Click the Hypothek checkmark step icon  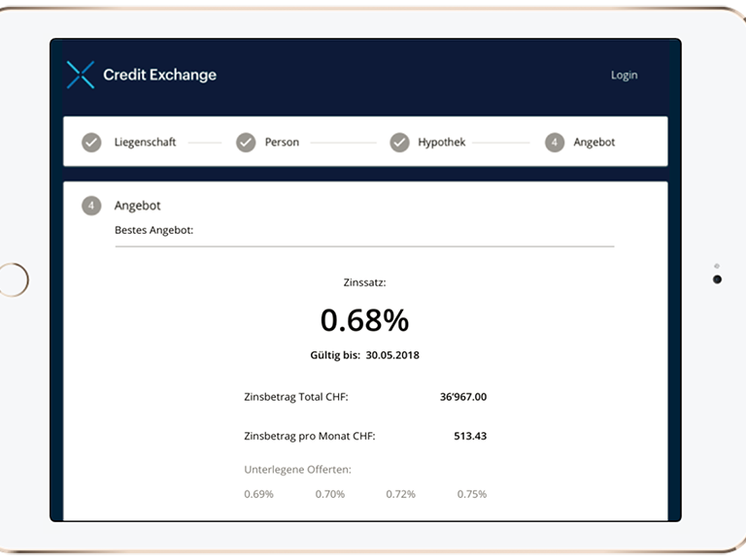coord(399,142)
